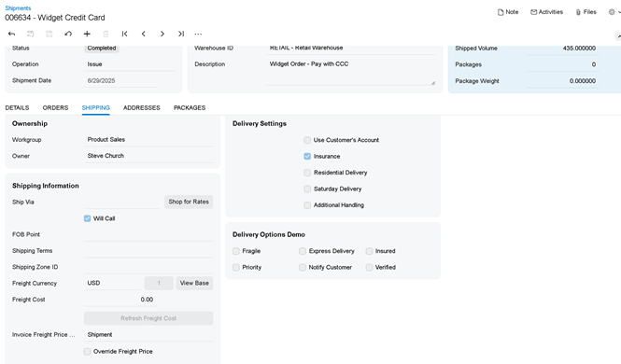Click the Save and Close icon

tap(31, 34)
